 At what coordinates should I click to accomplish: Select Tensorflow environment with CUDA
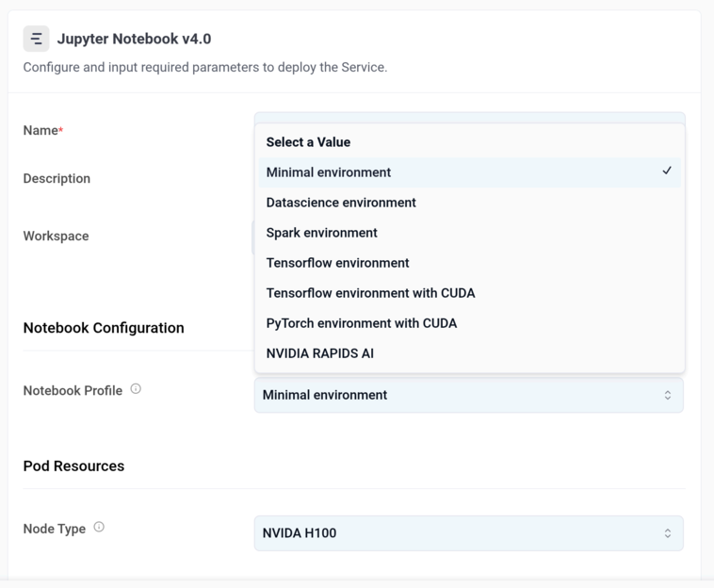tap(469, 293)
